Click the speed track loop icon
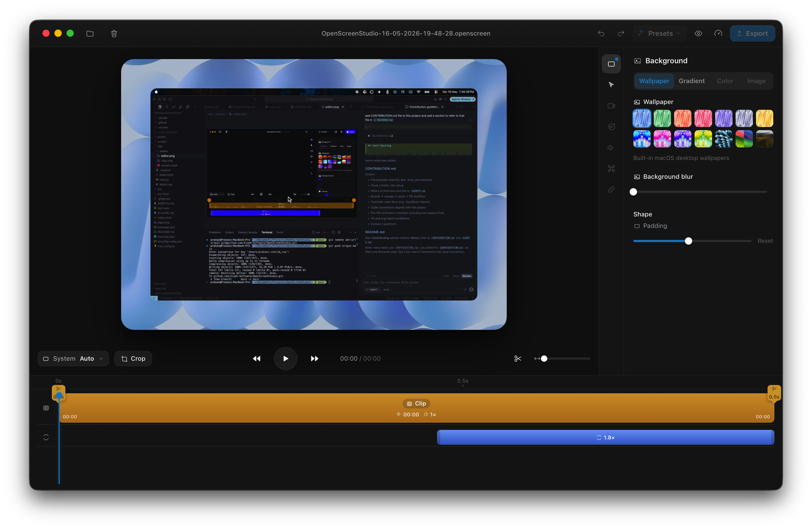Screen dimensions: 812x529 [x=46, y=437]
